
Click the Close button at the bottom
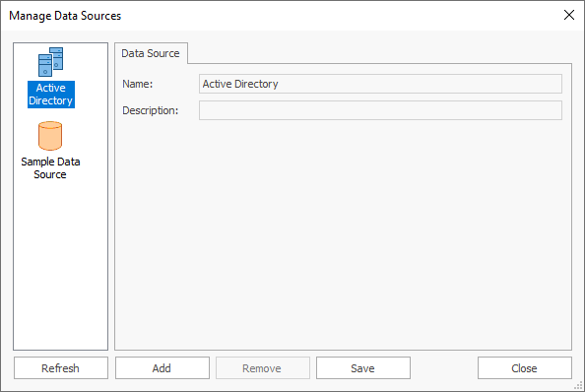pyautogui.click(x=525, y=368)
